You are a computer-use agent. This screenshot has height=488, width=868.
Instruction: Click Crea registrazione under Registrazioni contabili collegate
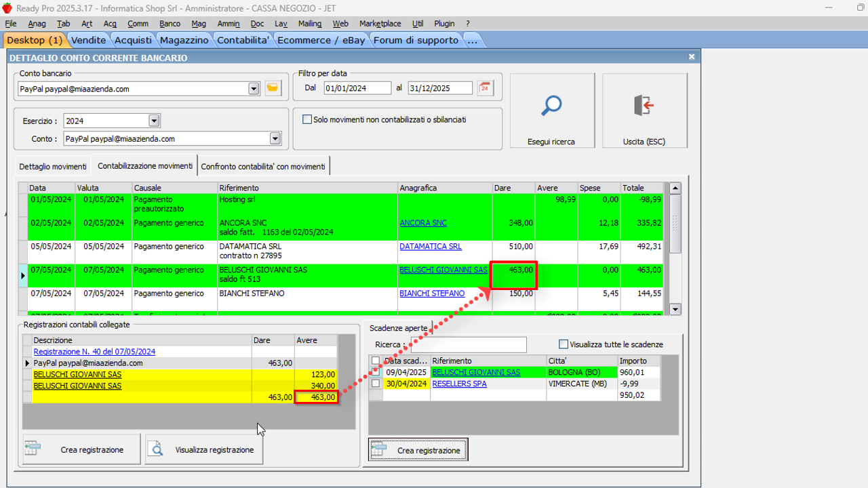81,449
